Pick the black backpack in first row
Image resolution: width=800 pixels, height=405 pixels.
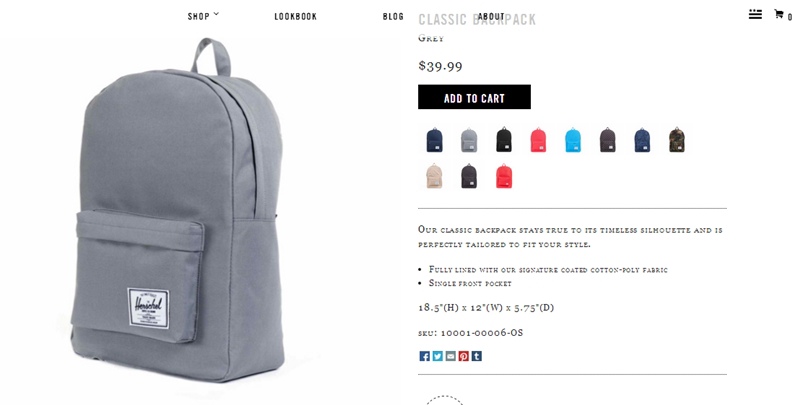504,140
